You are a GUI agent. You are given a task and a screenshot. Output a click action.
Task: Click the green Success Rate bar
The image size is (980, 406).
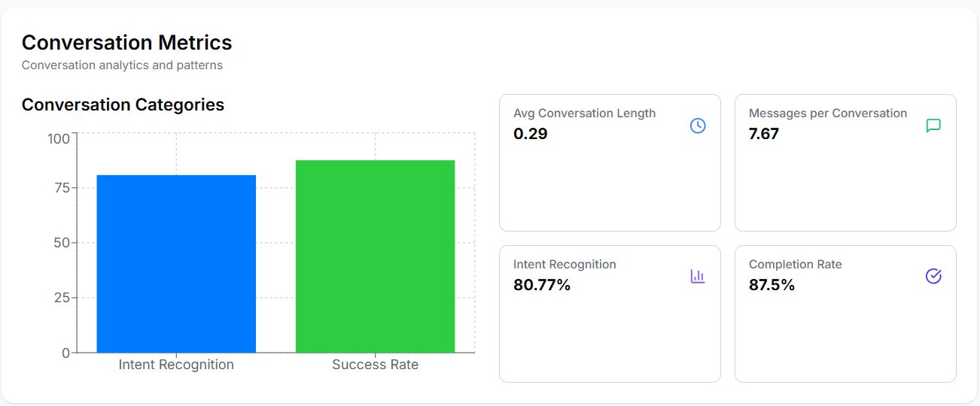[375, 256]
